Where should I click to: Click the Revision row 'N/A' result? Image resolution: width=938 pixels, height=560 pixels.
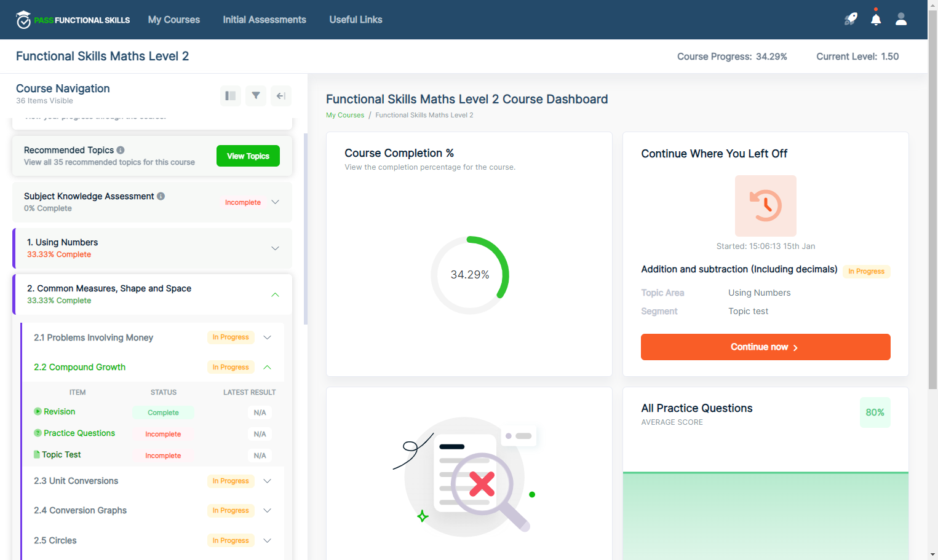click(260, 412)
